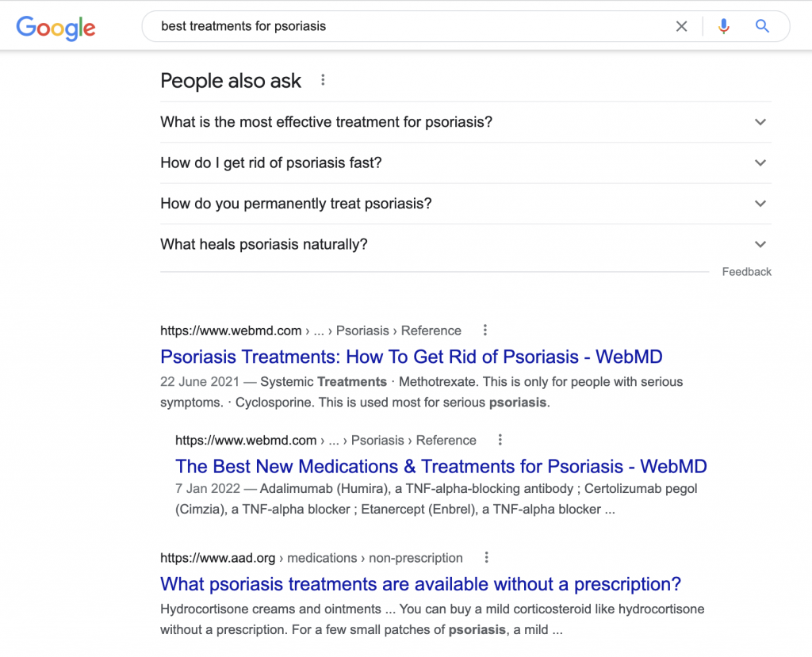
Task: Expand "How do you permanently treat psoriasis?"
Action: click(465, 204)
